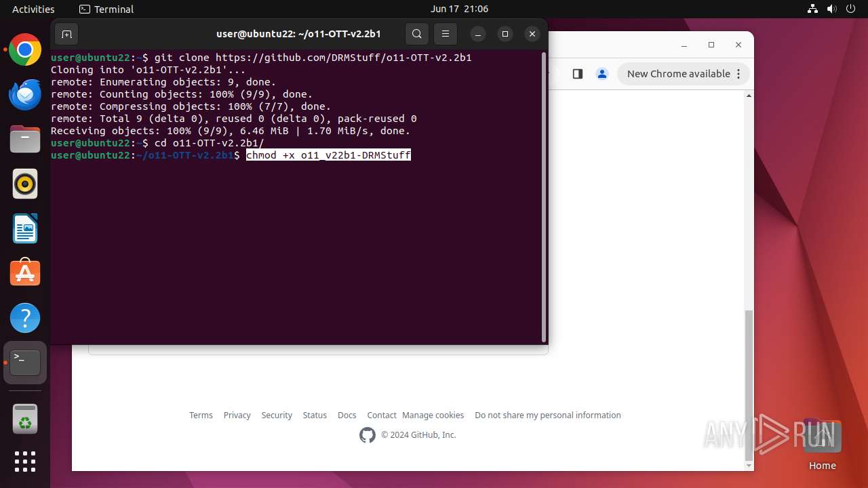Screen dimensions: 868x488
Task: Open the Chrome profile avatar
Action: point(601,74)
